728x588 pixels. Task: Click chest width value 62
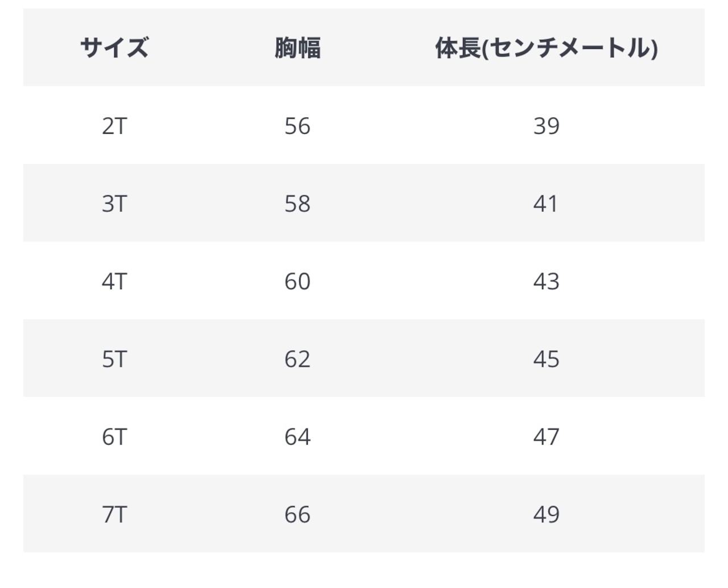click(x=297, y=359)
